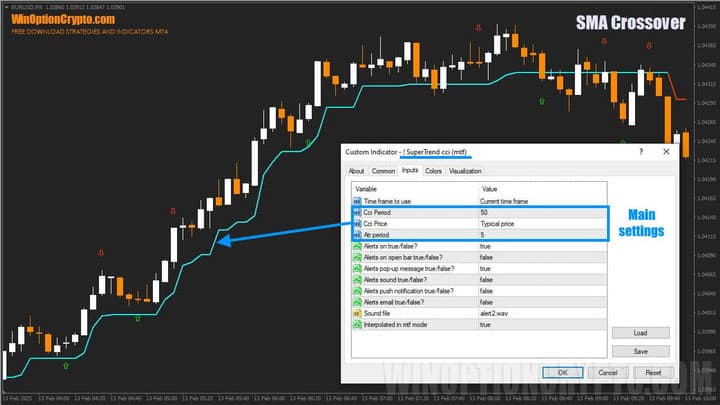Click the boolean icon beside Alerts sound

pyautogui.click(x=357, y=280)
